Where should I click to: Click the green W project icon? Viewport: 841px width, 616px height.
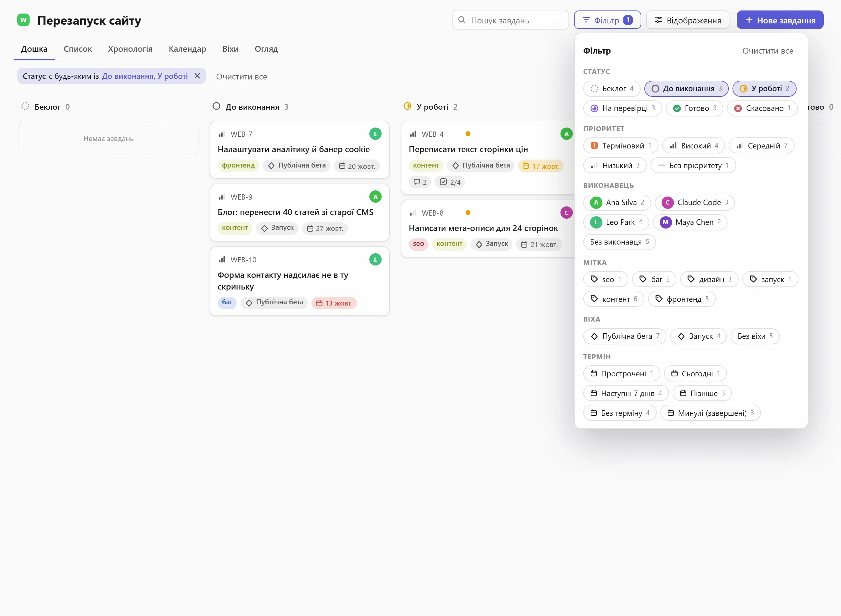point(23,20)
